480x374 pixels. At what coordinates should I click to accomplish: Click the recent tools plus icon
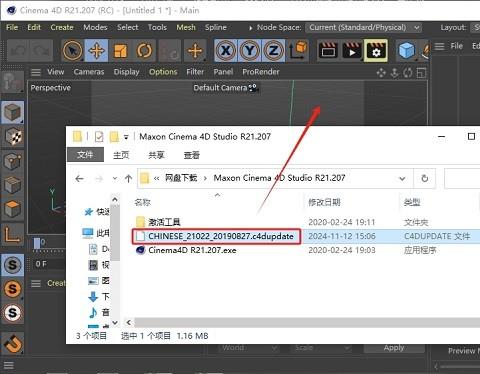(195, 51)
